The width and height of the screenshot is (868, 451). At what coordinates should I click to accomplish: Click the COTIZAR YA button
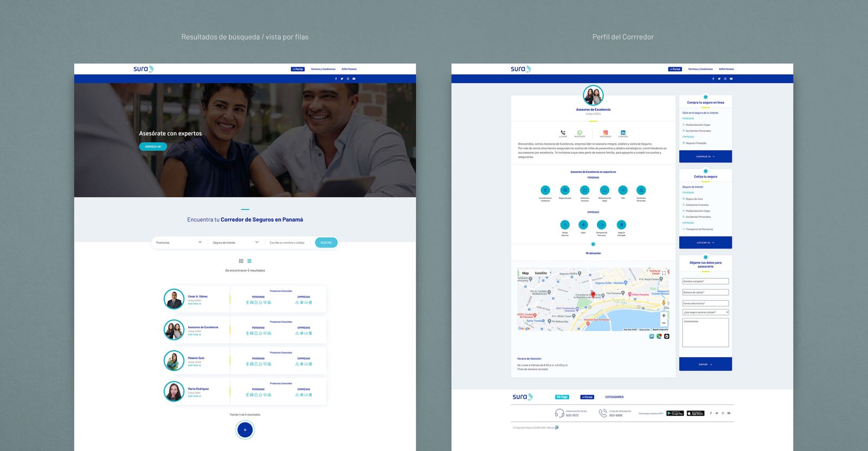[705, 243]
